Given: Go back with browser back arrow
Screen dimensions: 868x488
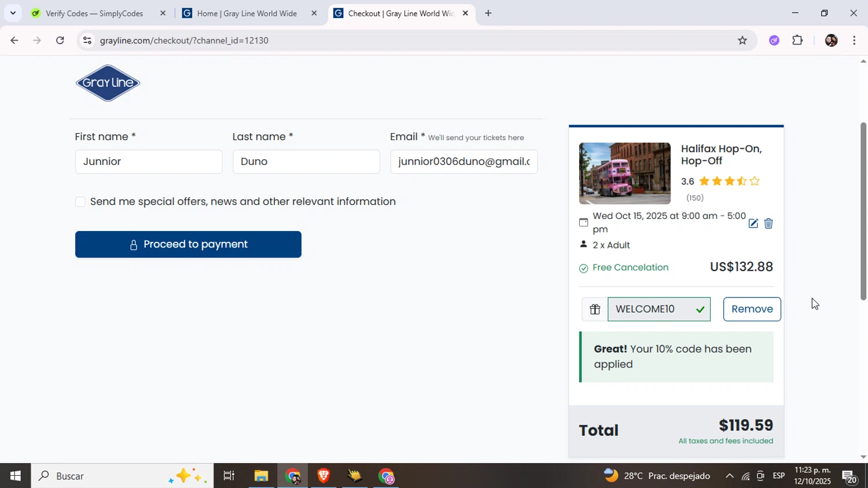Looking at the screenshot, I should [x=14, y=41].
